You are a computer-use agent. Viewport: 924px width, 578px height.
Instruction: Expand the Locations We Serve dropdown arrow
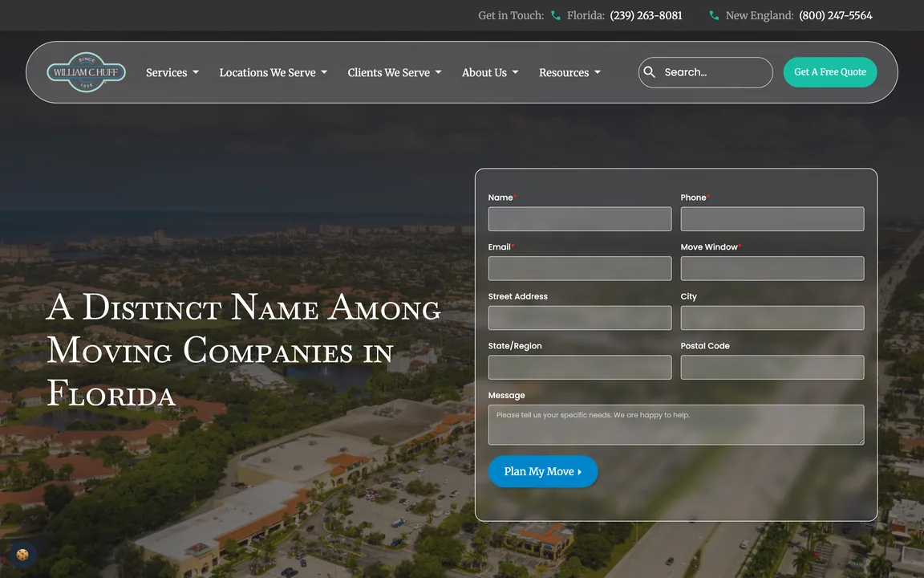click(324, 72)
